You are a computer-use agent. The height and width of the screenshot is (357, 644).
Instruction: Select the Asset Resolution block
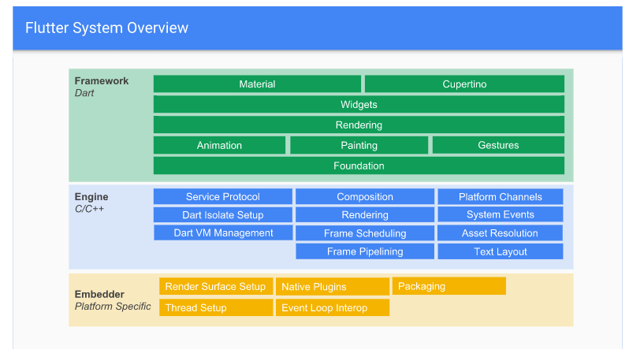tap(501, 233)
